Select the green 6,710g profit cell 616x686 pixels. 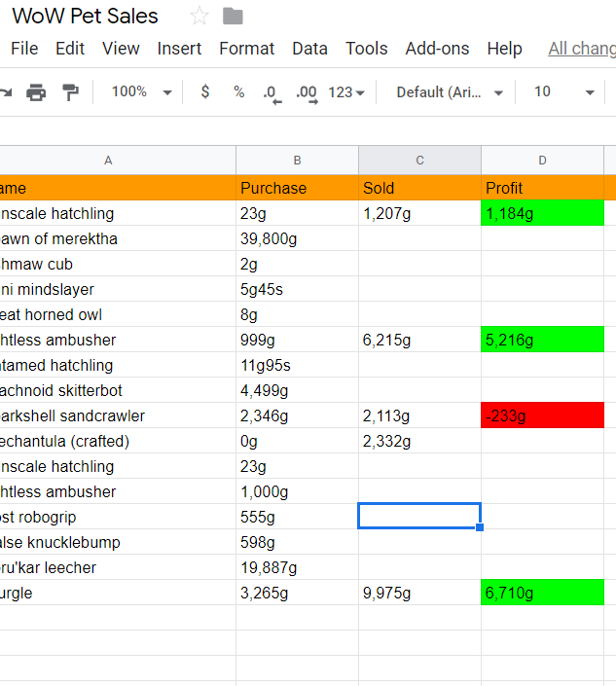coord(542,593)
